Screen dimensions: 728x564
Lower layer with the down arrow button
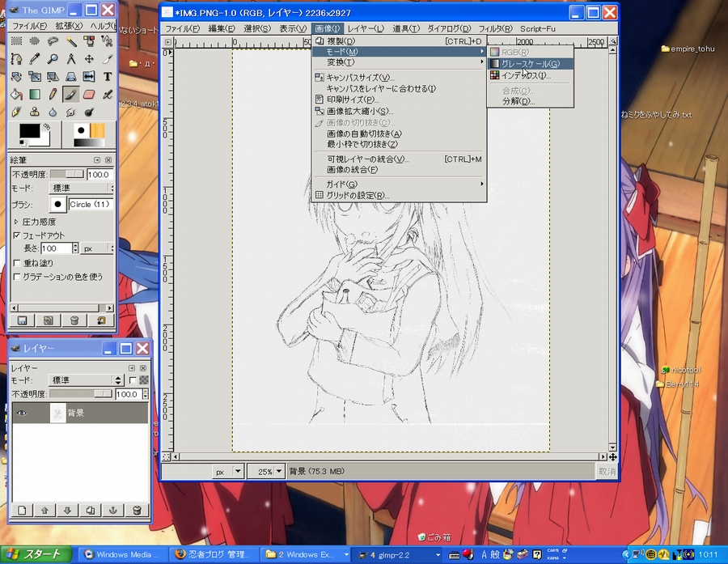coord(67,510)
